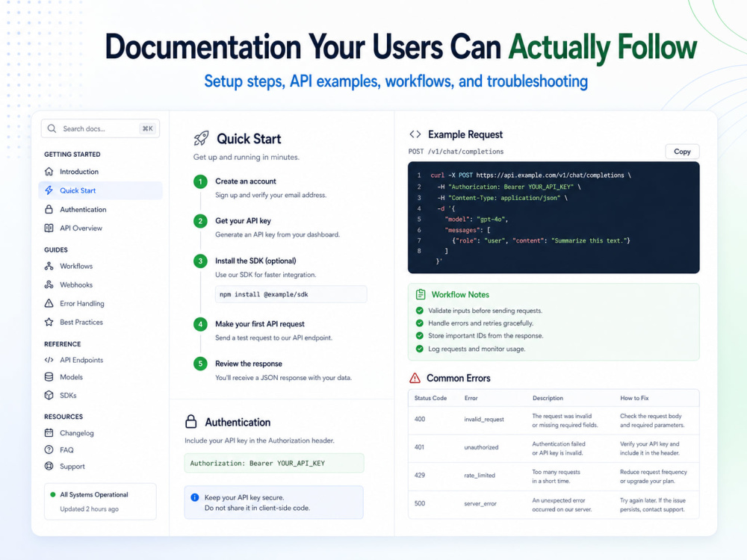Navigate to the Workflows guide
The image size is (747, 560).
(x=76, y=266)
